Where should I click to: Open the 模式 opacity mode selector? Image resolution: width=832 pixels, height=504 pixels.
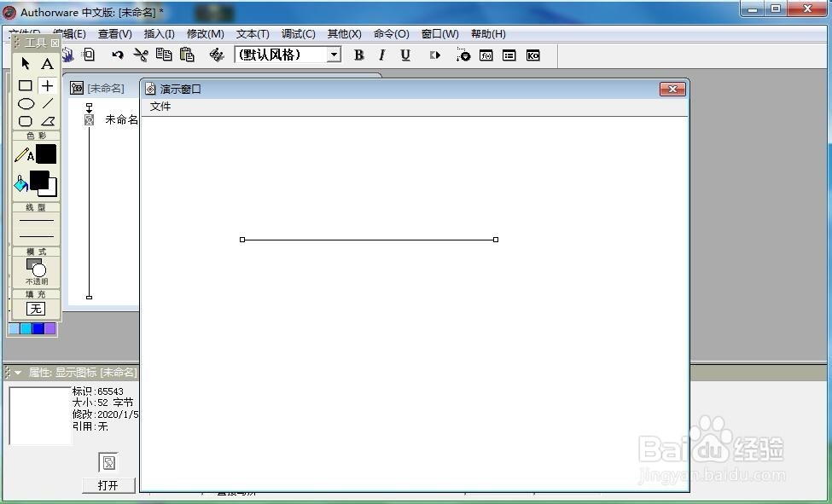[x=36, y=267]
